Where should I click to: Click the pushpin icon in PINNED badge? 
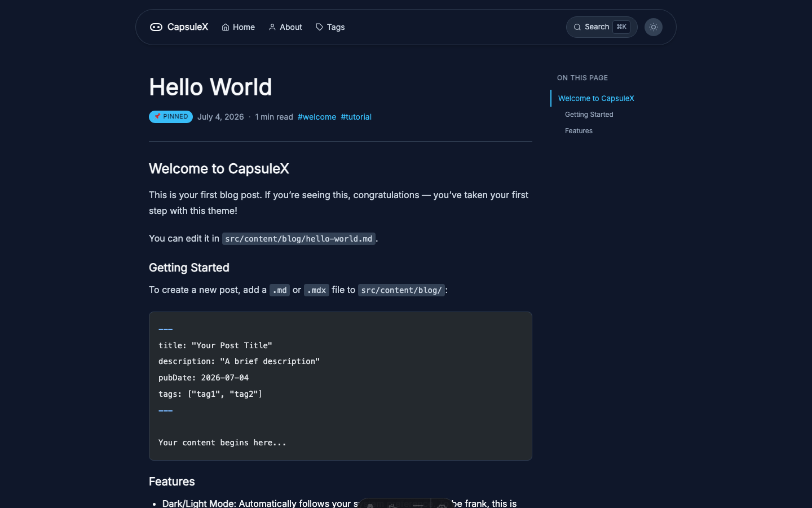coord(157,116)
